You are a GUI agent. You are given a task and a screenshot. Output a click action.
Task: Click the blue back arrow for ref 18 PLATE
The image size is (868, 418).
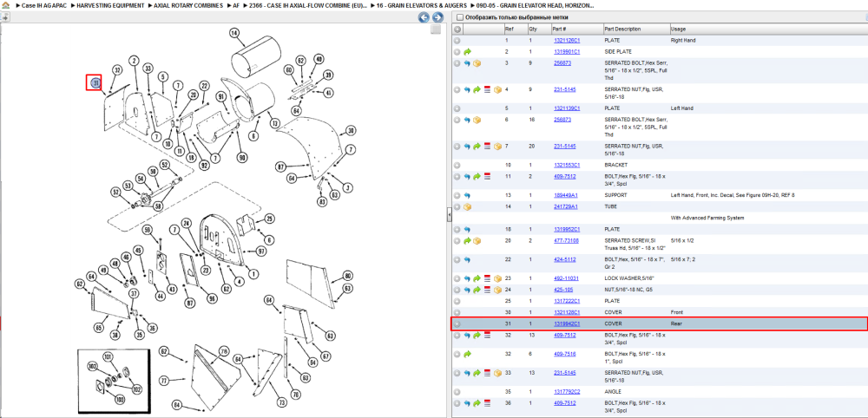point(467,230)
